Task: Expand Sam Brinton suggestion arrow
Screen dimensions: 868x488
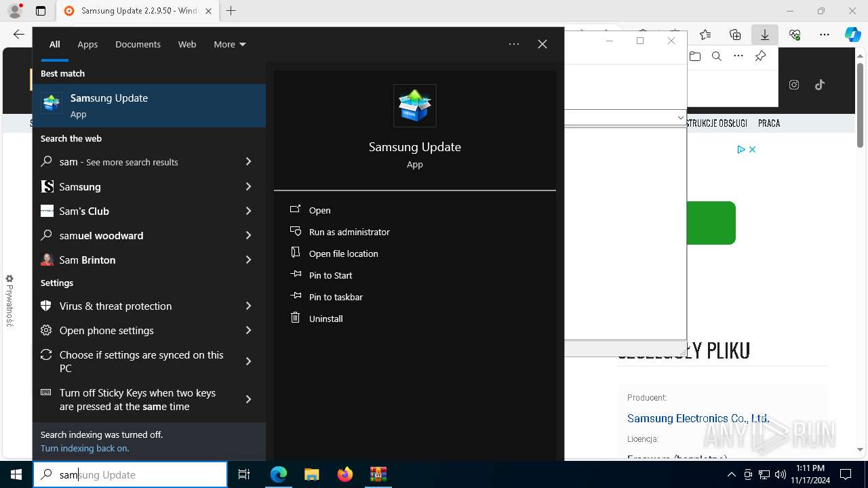Action: click(248, 260)
